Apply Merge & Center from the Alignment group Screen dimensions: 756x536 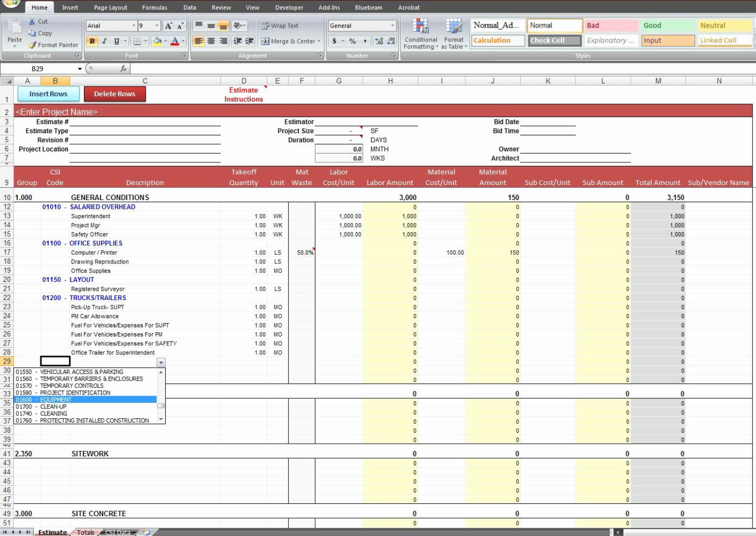click(289, 41)
